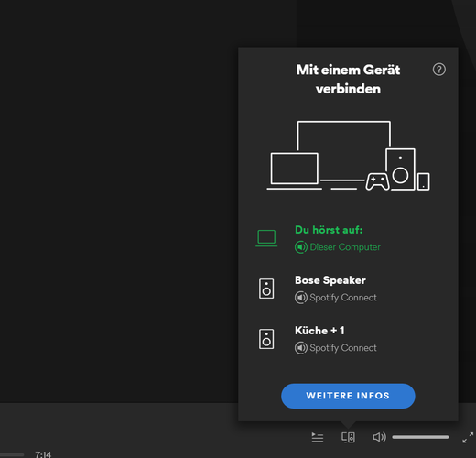Click Spotify Connect under Küche + 1
Image resolution: width=476 pixels, height=458 pixels.
[x=343, y=348]
